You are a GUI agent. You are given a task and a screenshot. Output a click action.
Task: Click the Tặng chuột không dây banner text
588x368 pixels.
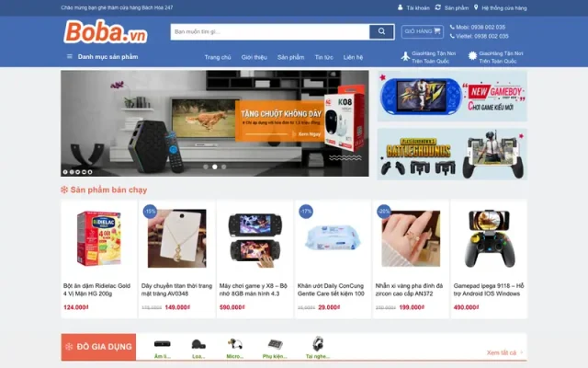click(281, 113)
